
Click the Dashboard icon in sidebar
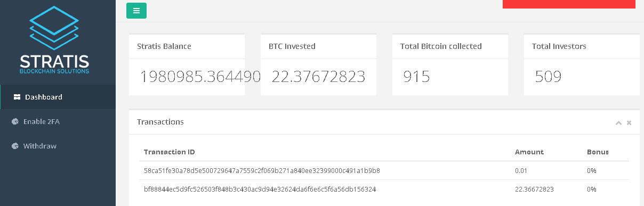click(x=17, y=97)
